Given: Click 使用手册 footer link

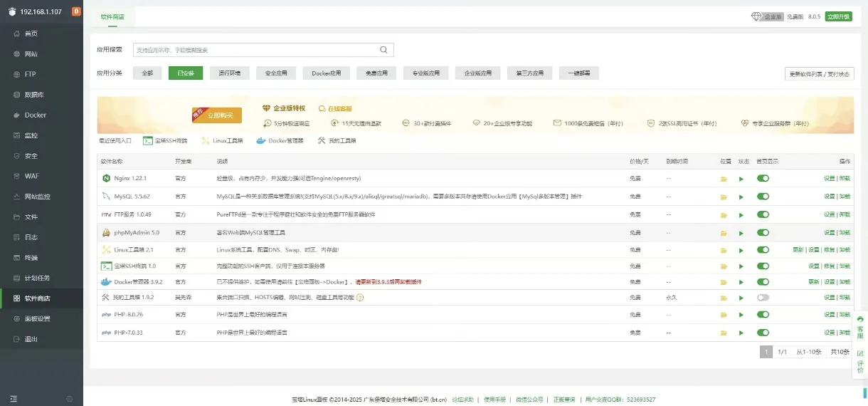Looking at the screenshot, I should [x=494, y=400].
